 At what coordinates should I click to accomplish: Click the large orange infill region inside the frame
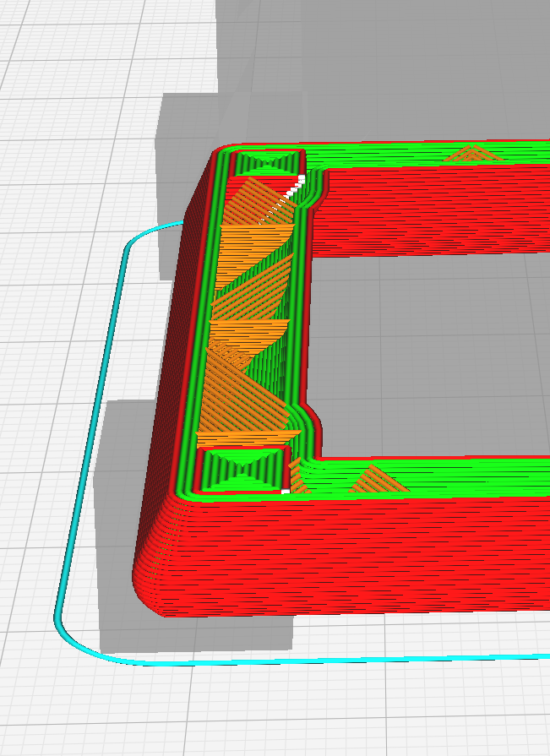click(251, 313)
